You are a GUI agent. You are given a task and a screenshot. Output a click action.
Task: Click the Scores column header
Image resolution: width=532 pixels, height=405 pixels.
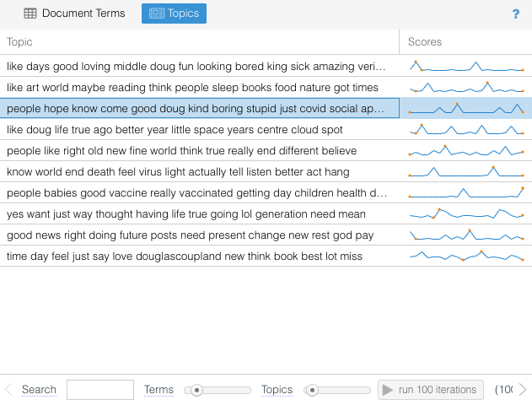(x=425, y=42)
